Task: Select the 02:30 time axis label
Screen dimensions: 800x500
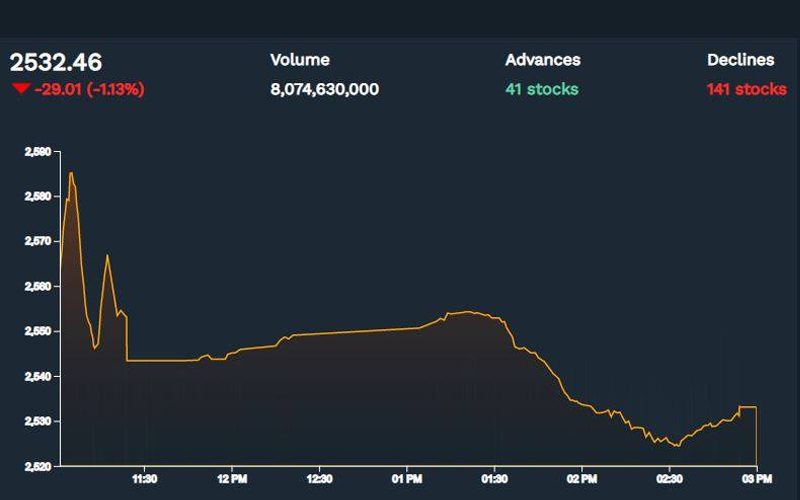Action: [669, 479]
